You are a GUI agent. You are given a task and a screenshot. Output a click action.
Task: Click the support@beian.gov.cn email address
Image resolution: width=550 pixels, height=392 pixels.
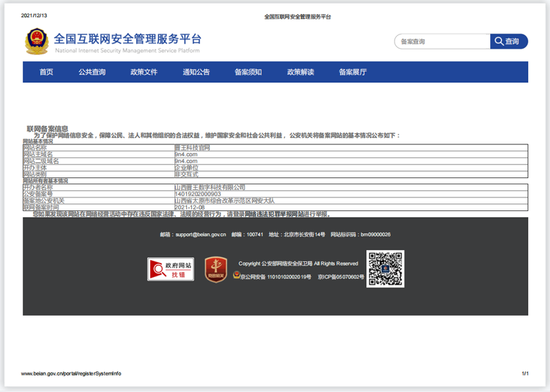(201, 235)
